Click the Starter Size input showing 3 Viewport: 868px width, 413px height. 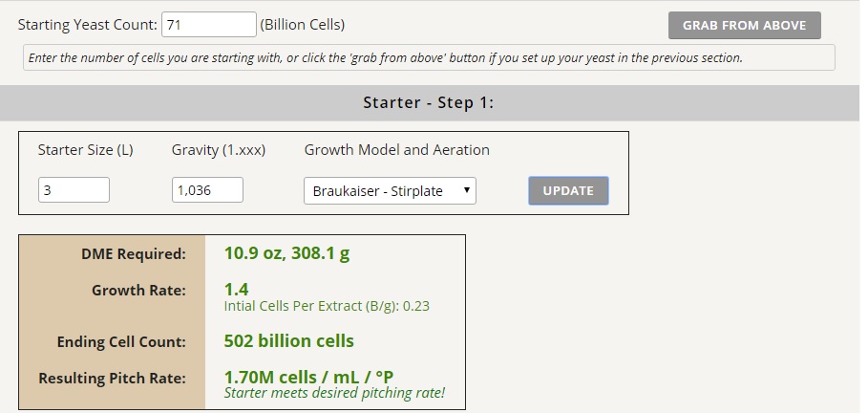click(x=74, y=190)
